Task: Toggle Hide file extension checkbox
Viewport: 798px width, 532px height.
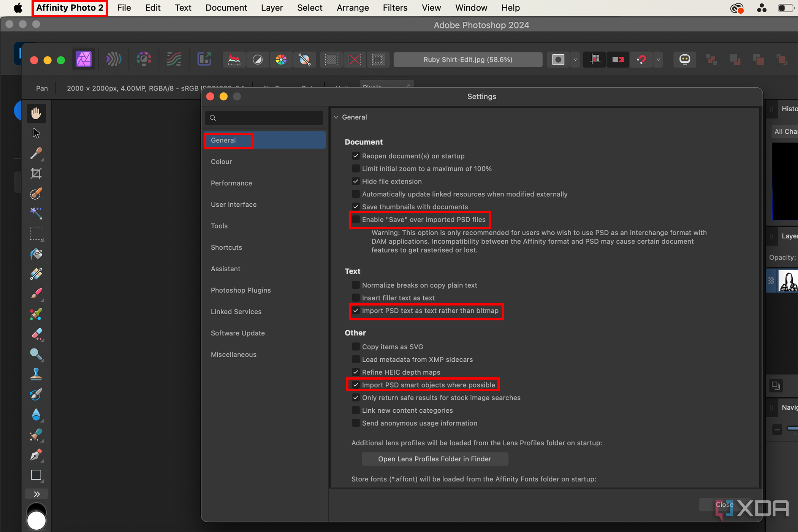Action: (356, 181)
